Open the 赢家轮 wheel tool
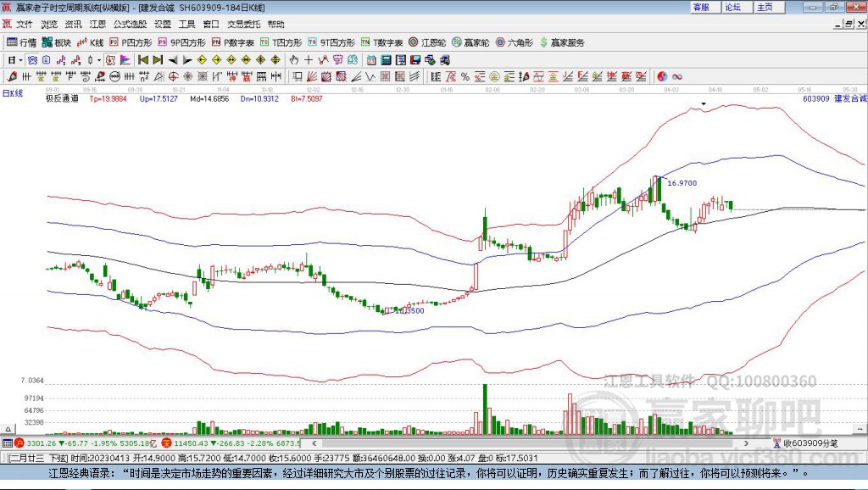Screen dimensions: 868x490 (470, 42)
